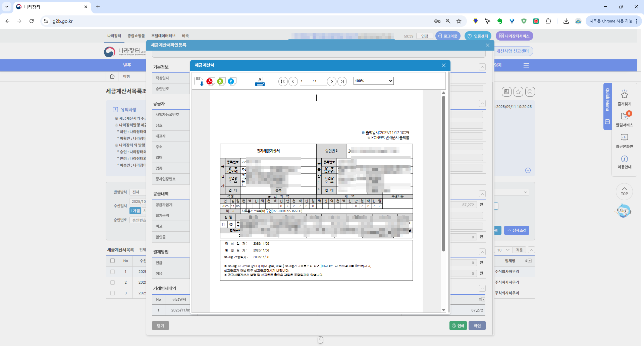Click the blue printer icon in viewer toolbar
Viewport: 644px width, 346px height.
pos(260,81)
